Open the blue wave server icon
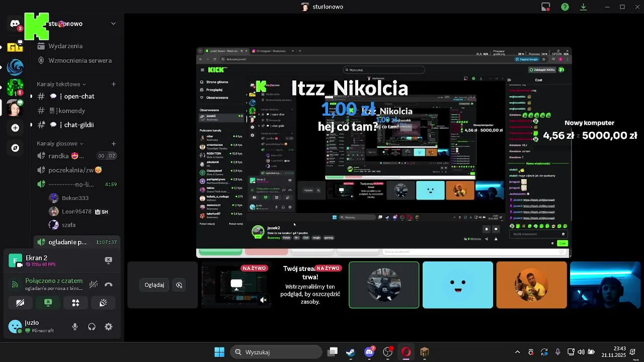The height and width of the screenshot is (362, 644). pos(15,67)
